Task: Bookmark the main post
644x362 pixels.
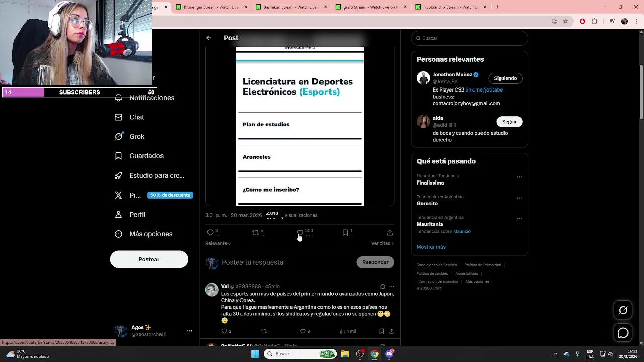Action: (x=345, y=232)
